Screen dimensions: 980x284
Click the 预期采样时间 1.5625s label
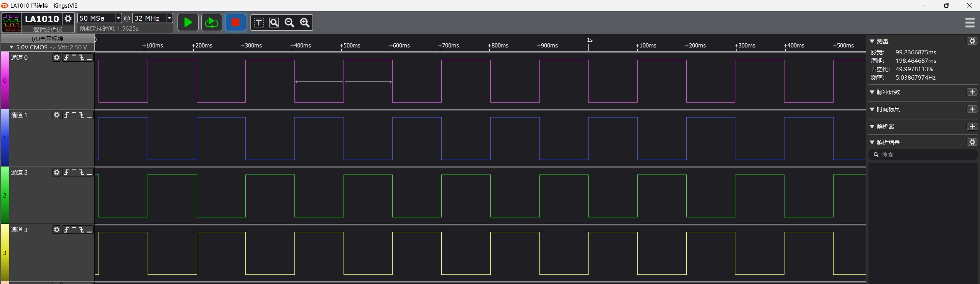[109, 29]
